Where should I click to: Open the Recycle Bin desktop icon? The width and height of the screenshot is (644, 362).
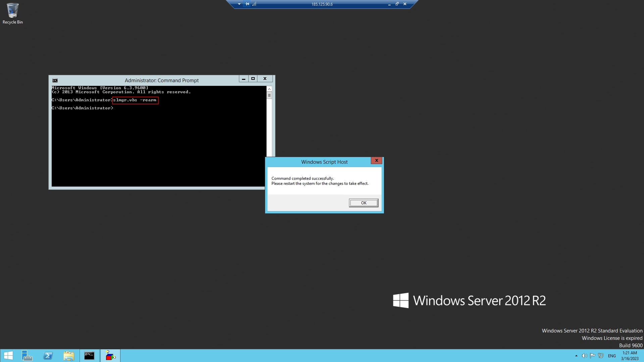click(x=13, y=14)
